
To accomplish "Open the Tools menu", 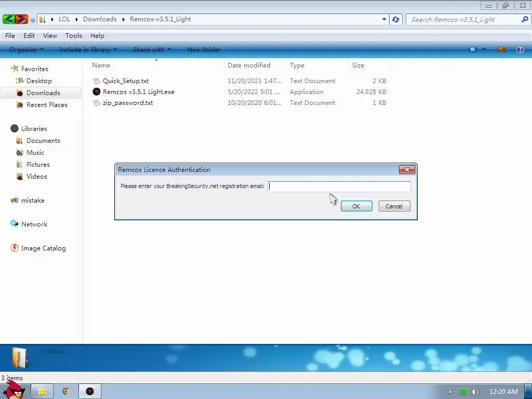I will coord(74,36).
